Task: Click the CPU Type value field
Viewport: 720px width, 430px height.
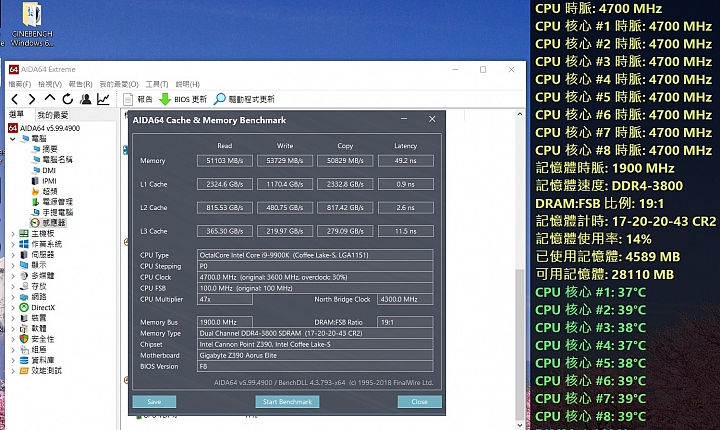Action: point(315,255)
